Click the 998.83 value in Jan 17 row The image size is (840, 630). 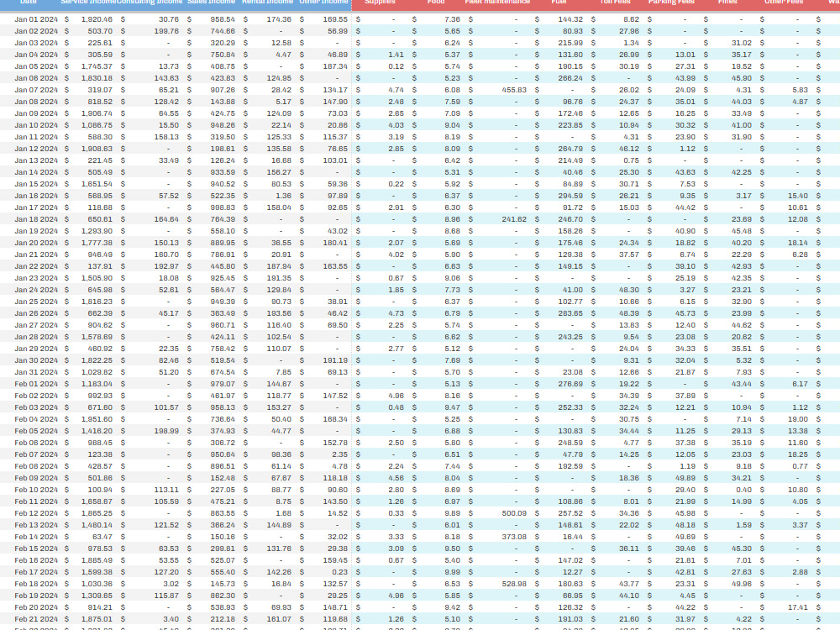point(223,207)
